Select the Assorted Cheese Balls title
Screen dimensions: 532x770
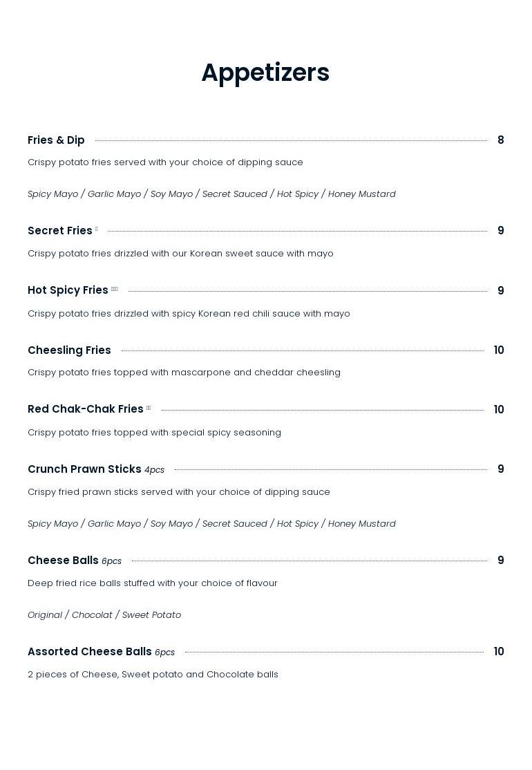(90, 652)
